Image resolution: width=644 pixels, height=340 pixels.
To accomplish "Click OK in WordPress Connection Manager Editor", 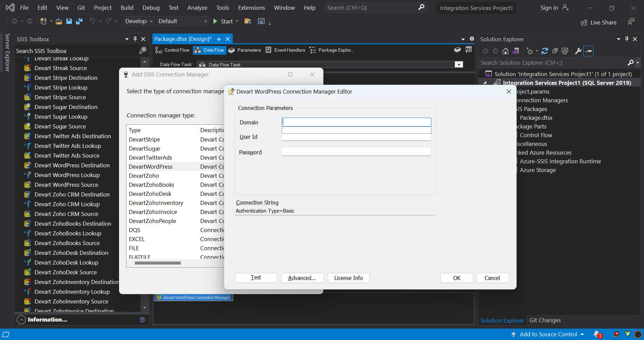I will (457, 278).
